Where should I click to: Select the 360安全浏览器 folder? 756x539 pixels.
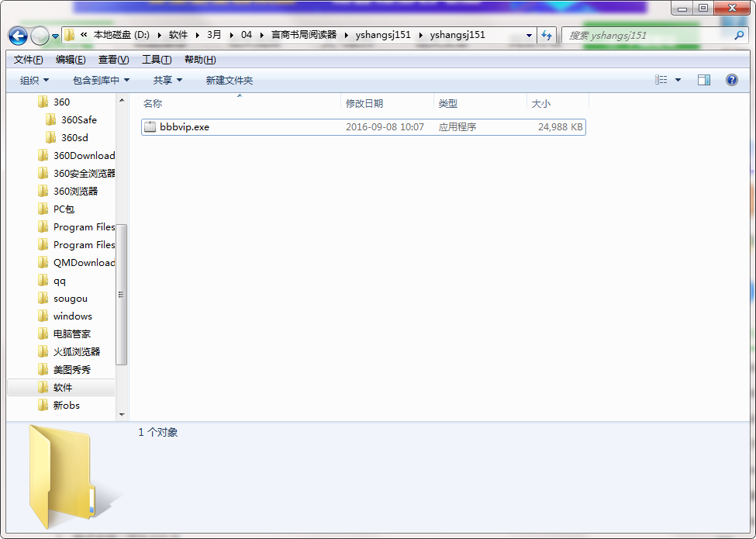[x=84, y=173]
